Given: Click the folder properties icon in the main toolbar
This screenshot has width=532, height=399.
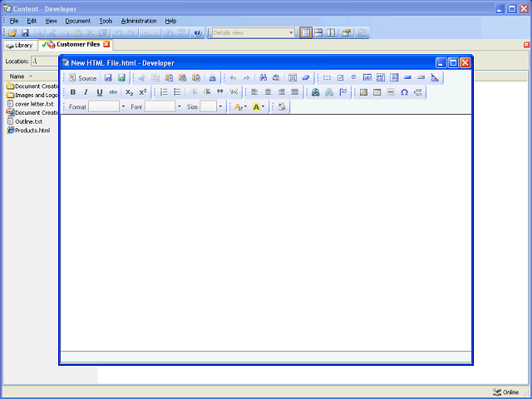Looking at the screenshot, I should 347,33.
